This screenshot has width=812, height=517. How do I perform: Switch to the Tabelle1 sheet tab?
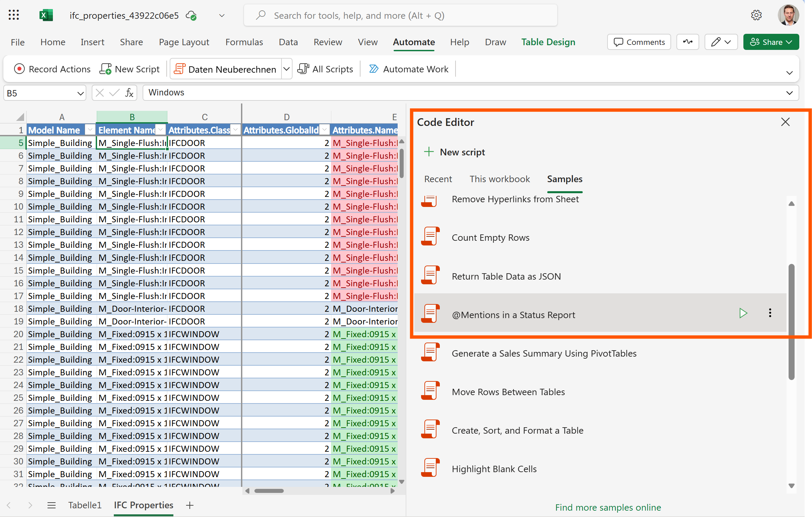point(85,505)
